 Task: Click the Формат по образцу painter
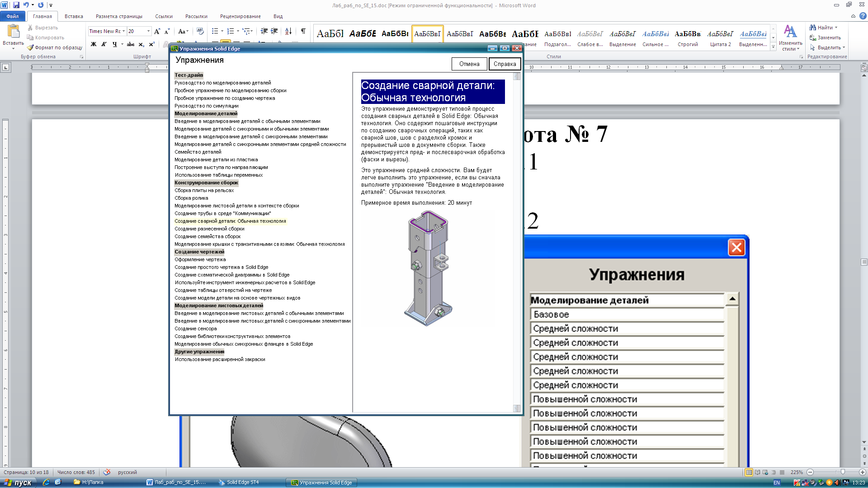[x=55, y=47]
